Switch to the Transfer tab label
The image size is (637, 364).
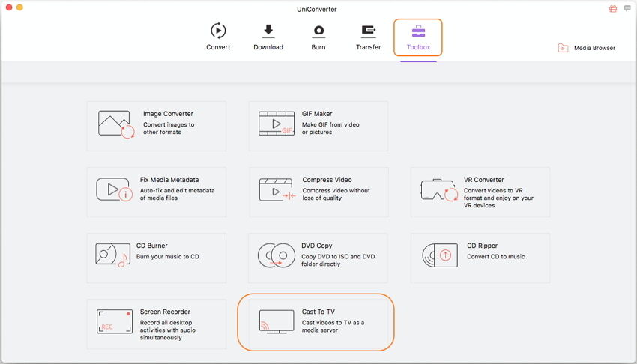tap(369, 47)
